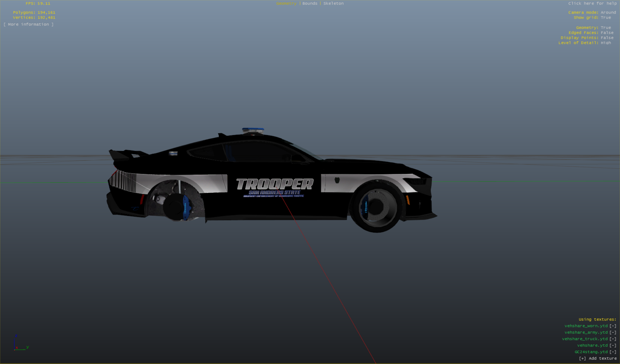
Task: Remove vehshare_worn.ytd using its [-] button
Action: 613,326
